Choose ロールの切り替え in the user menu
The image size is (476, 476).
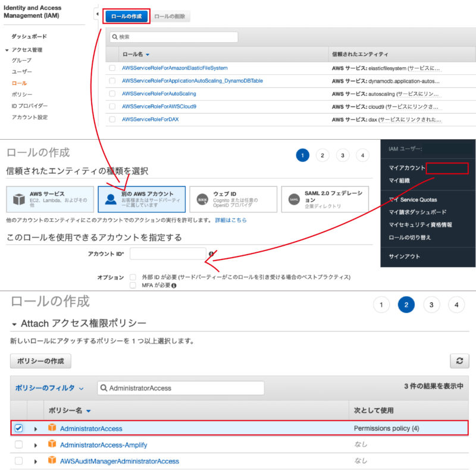pyautogui.click(x=410, y=237)
